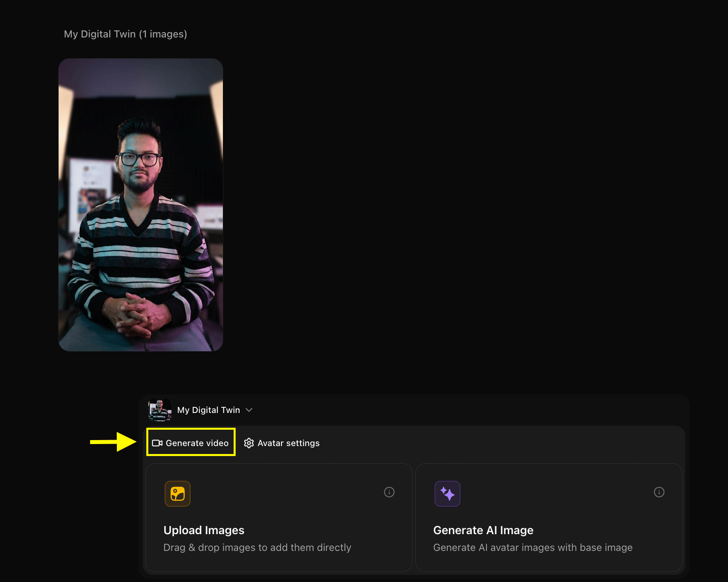728x582 pixels.
Task: Click the purple sparkle Generate AI Image icon
Action: click(447, 494)
